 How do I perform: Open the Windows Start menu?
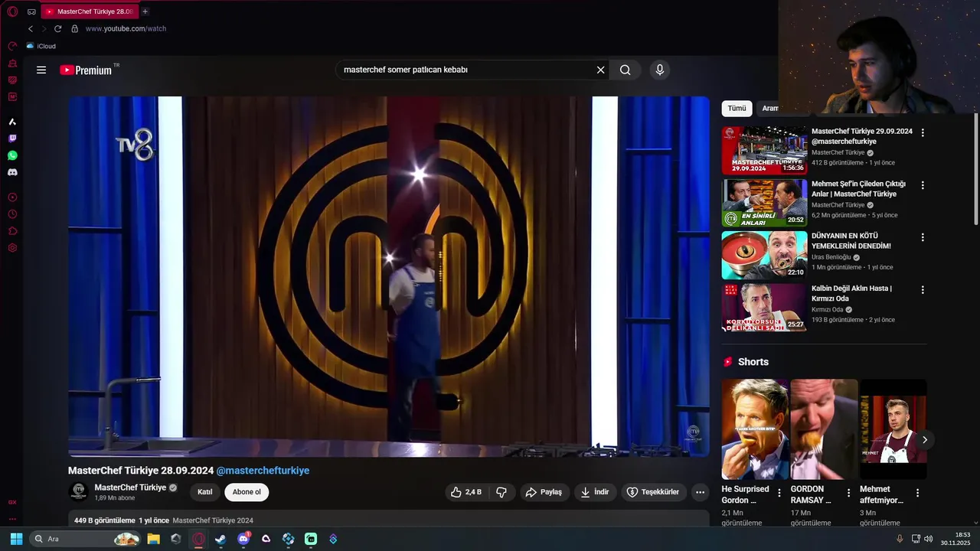(16, 539)
